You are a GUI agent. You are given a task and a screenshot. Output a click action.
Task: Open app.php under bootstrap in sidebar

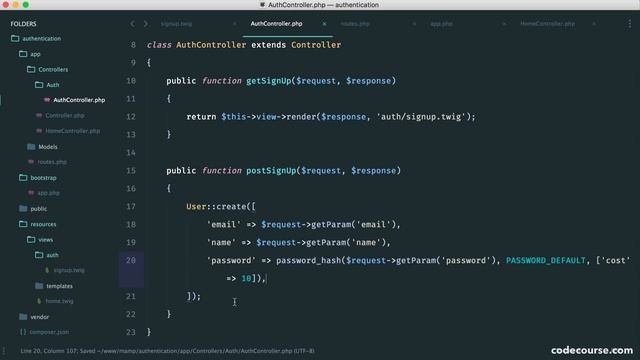(x=48, y=193)
